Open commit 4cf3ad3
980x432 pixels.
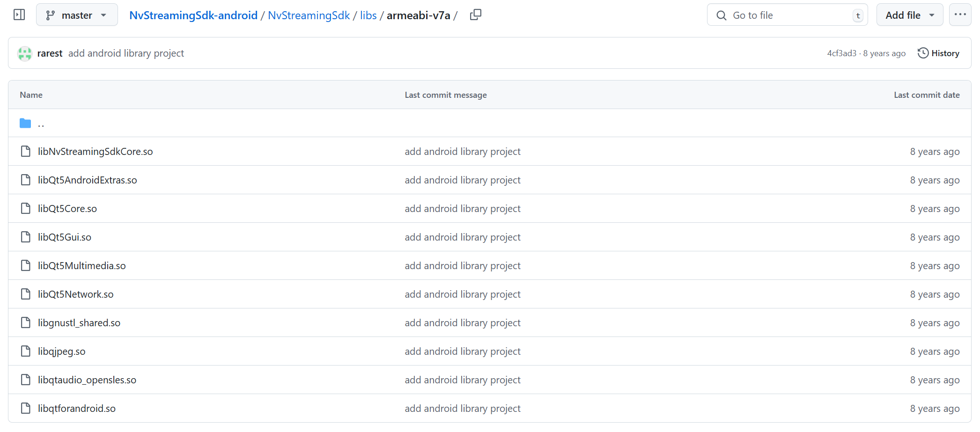click(841, 53)
